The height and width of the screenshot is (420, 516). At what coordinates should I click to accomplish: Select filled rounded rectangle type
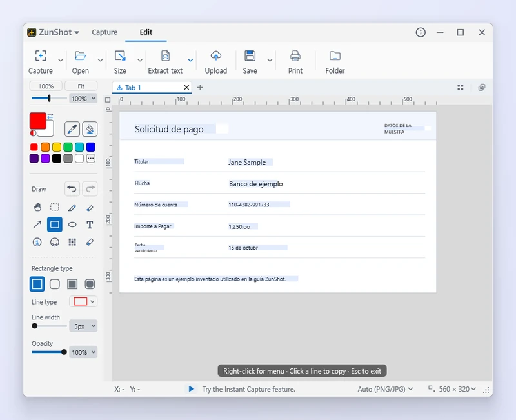click(90, 284)
